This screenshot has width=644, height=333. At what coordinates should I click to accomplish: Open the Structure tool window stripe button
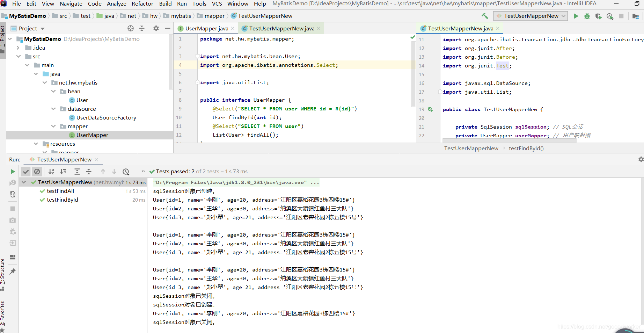click(x=3, y=275)
